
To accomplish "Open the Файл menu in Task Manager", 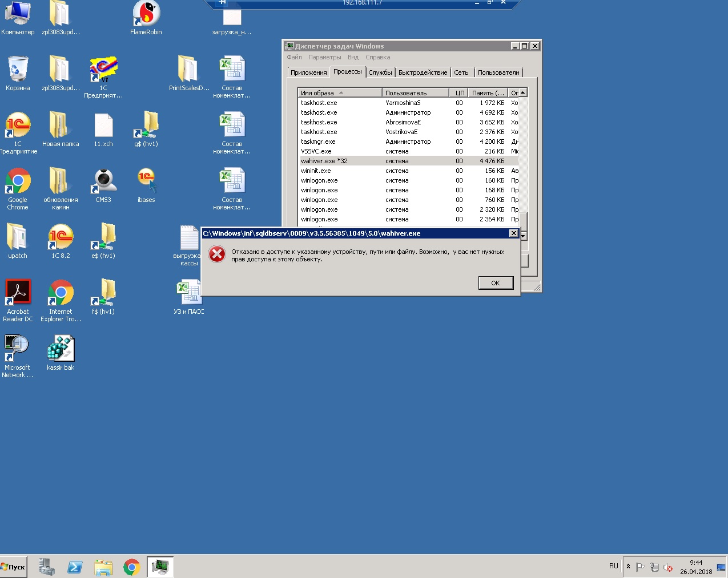I will [294, 57].
